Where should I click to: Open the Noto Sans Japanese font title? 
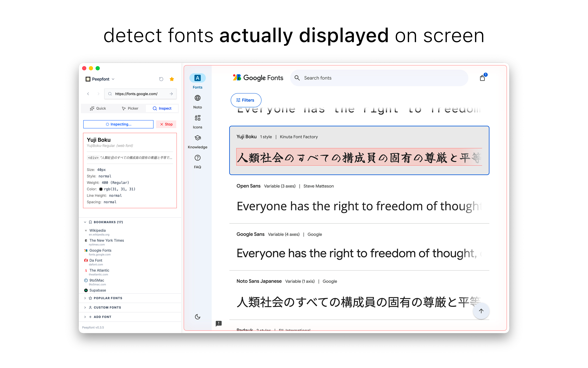coord(259,281)
